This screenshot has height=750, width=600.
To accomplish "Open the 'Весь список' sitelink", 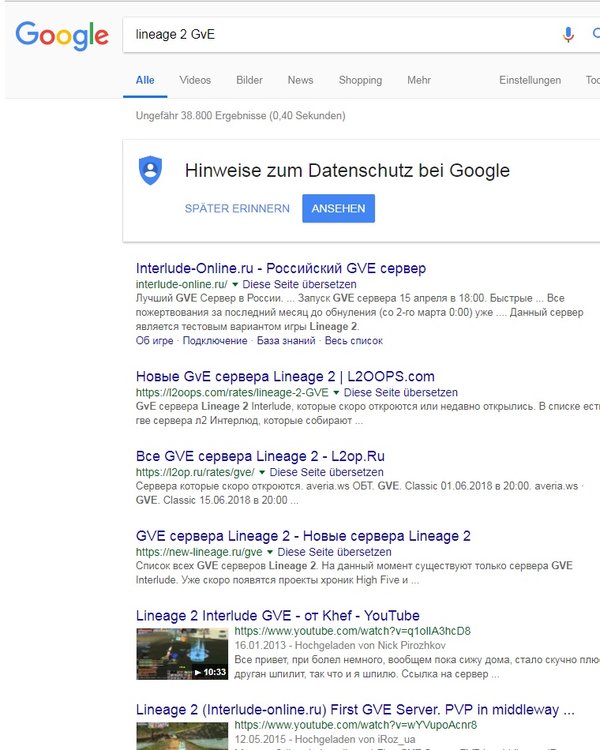I will (354, 341).
